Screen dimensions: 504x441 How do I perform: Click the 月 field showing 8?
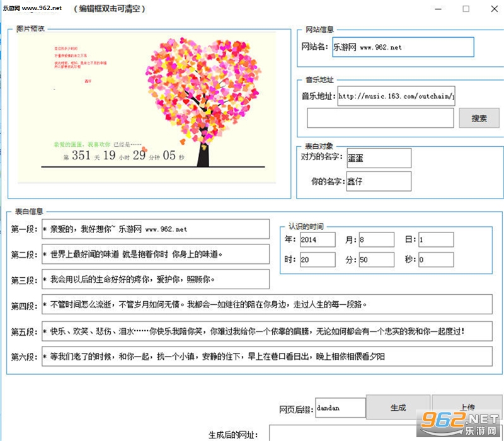pyautogui.click(x=377, y=239)
